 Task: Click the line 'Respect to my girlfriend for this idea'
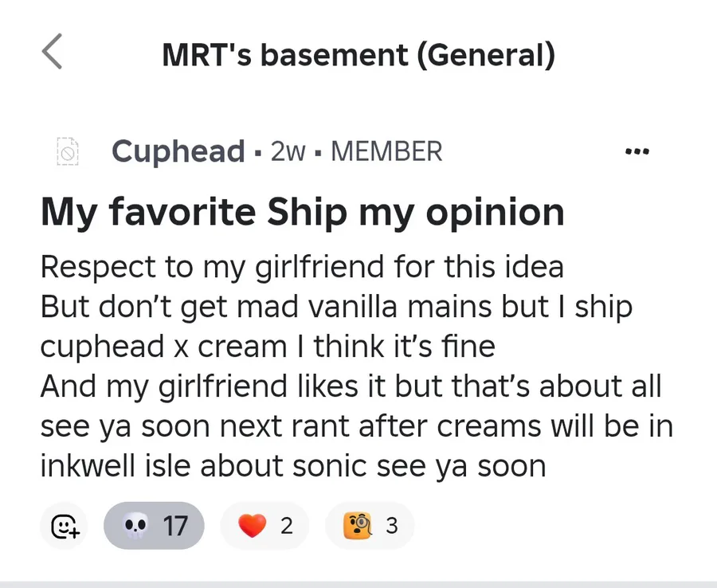pyautogui.click(x=301, y=267)
